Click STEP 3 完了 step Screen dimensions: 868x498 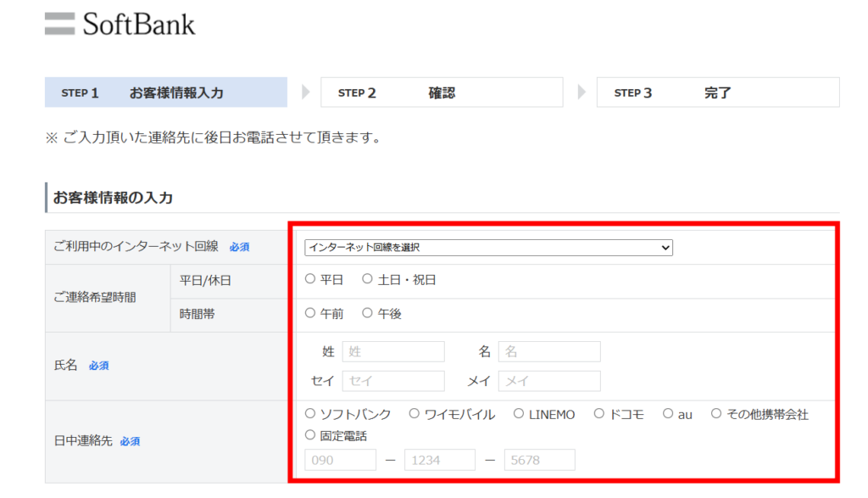tap(718, 92)
